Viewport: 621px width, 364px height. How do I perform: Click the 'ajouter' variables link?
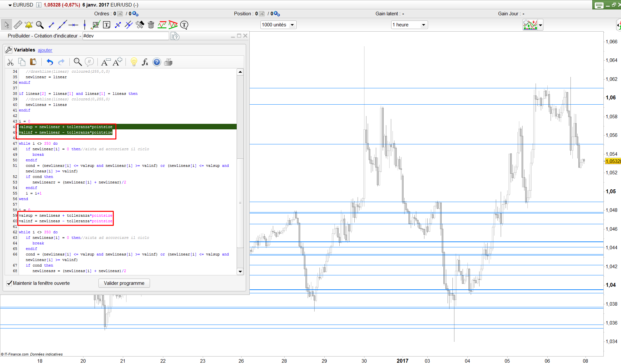[45, 50]
